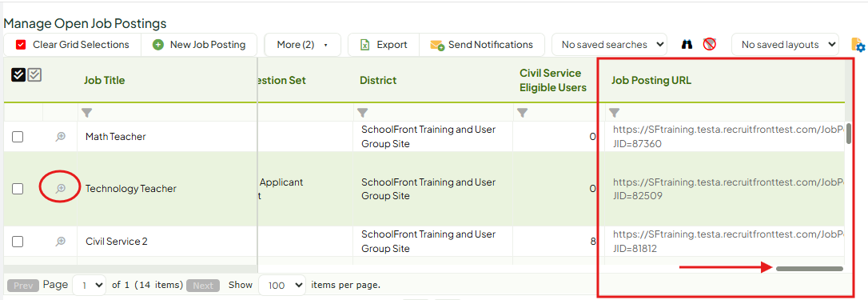
Task: Click the Export button
Action: click(384, 45)
